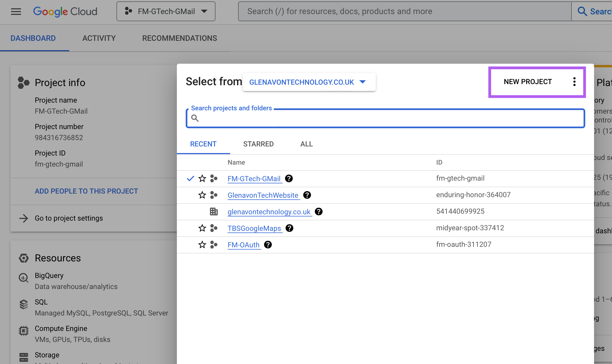
Task: Open help tooltip for glenavontechnology.co.uk
Action: (319, 212)
